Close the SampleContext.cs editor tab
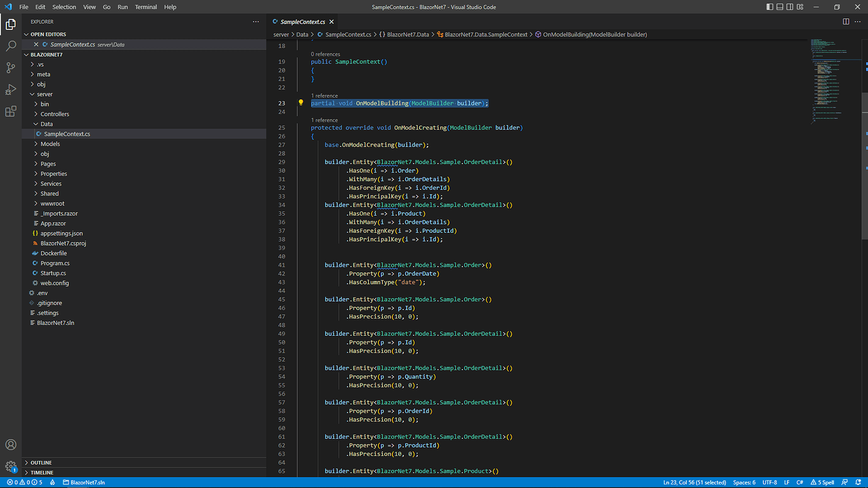Image resolution: width=868 pixels, height=488 pixels. point(333,21)
